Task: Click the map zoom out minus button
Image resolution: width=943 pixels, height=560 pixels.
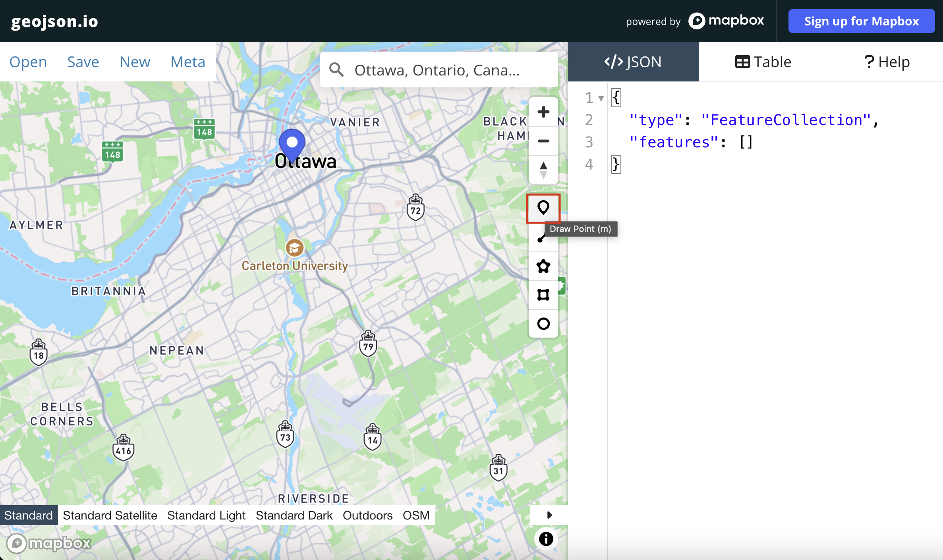Action: coord(543,141)
